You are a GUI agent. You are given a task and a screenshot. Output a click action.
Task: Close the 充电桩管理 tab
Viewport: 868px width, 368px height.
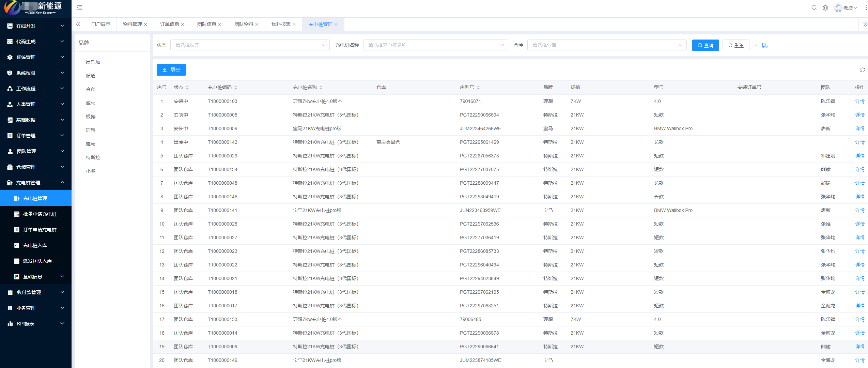pos(336,25)
